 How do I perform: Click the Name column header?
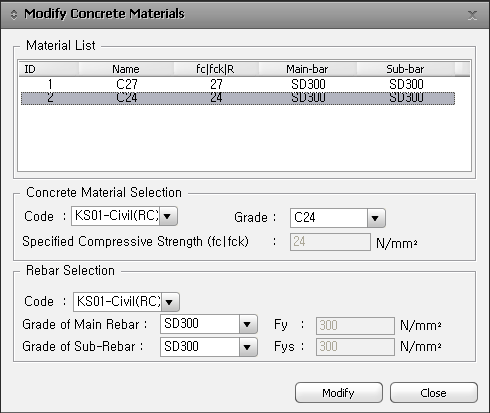[x=126, y=69]
